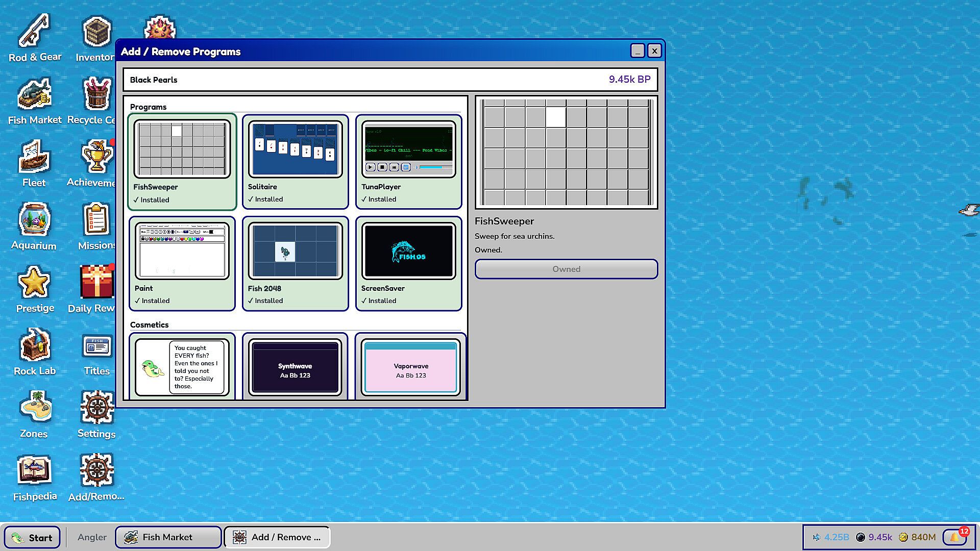Click the Installed status under Paint
This screenshot has width=980, height=551.
(x=152, y=300)
